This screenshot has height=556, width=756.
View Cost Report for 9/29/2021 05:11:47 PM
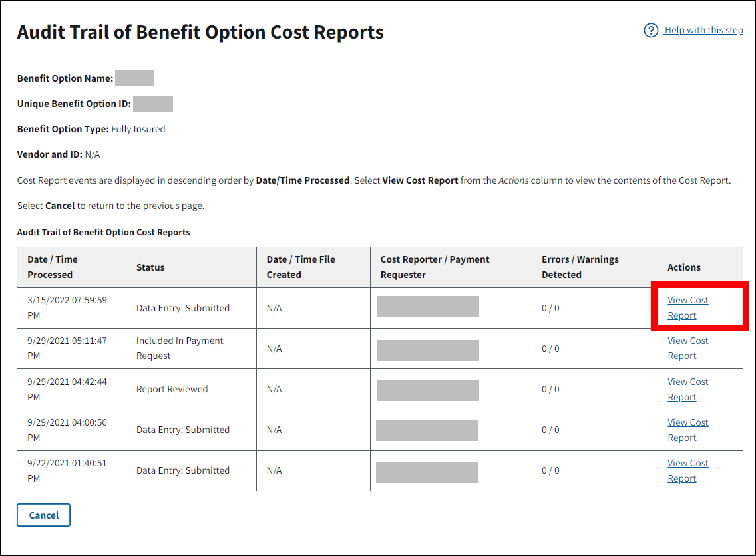click(x=687, y=348)
